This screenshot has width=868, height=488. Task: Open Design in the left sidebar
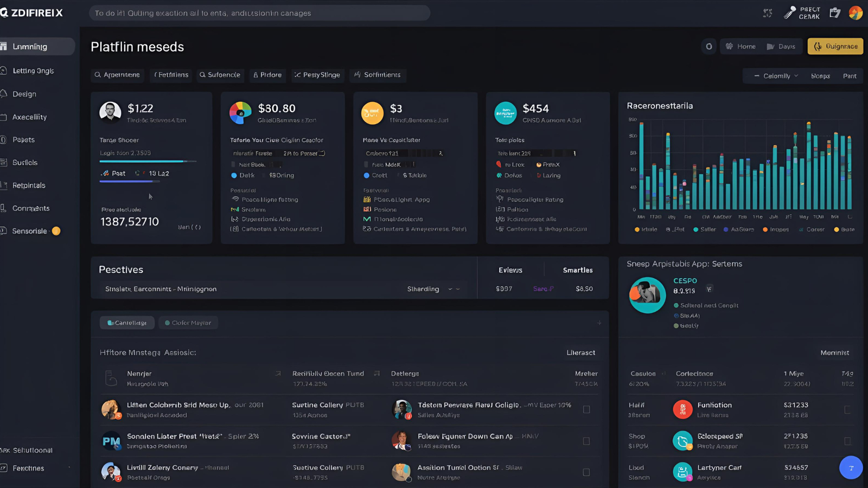[24, 94]
